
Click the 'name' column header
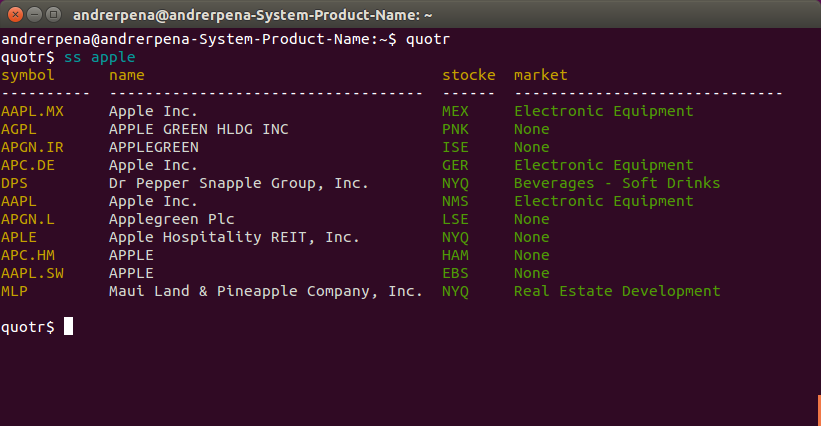pyautogui.click(x=127, y=75)
